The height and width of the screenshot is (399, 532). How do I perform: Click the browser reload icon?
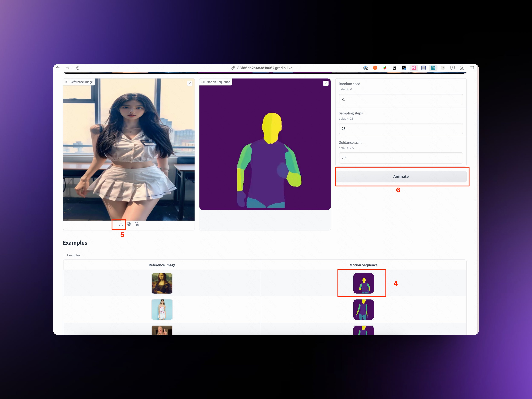click(77, 68)
